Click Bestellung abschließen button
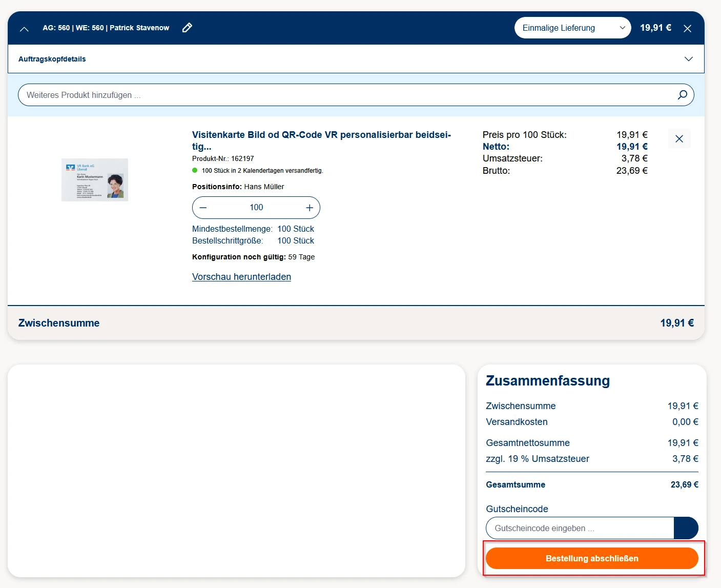This screenshot has height=588, width=721. tap(591, 558)
